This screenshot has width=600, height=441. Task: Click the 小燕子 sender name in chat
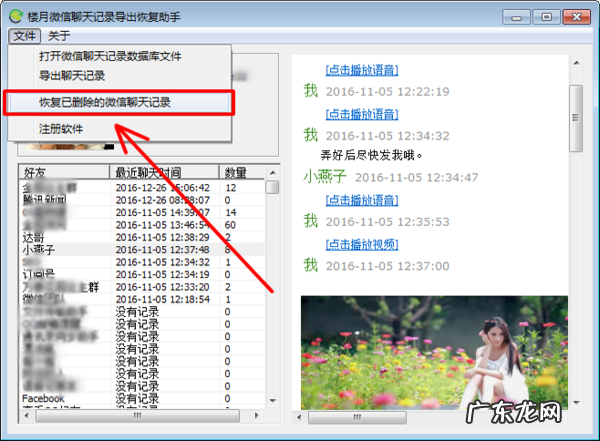click(325, 177)
